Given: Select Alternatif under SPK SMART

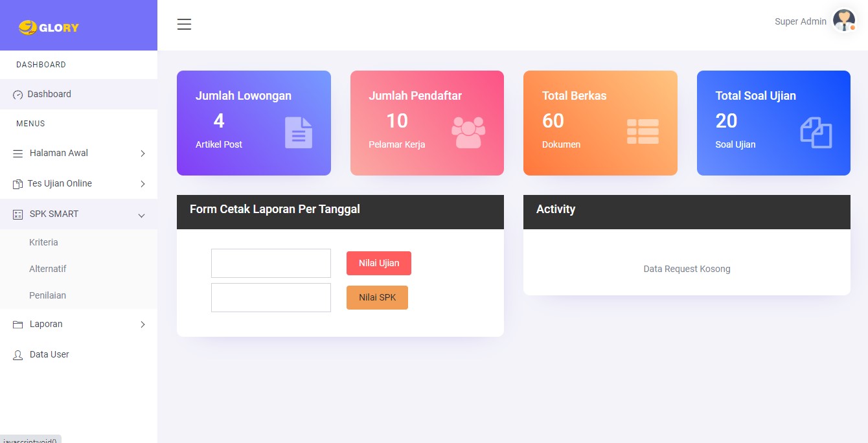Looking at the screenshot, I should (x=47, y=269).
